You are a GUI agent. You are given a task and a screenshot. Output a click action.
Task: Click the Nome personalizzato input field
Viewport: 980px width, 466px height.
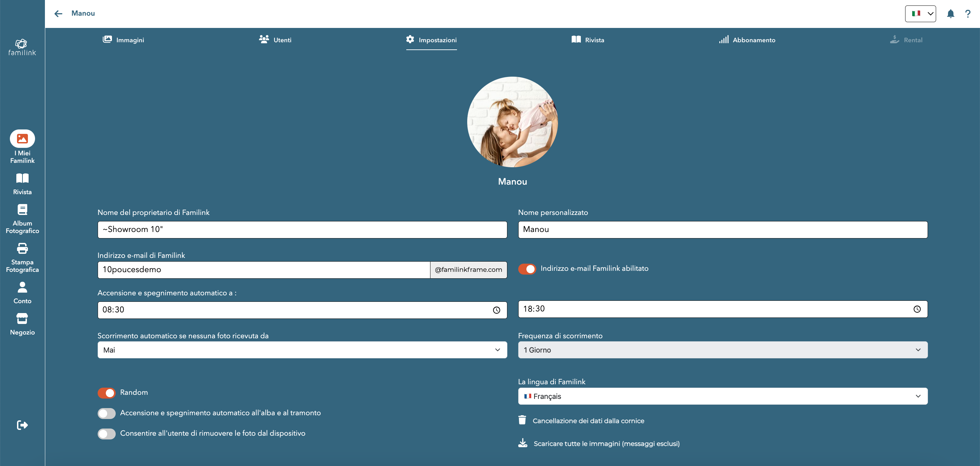[722, 230]
